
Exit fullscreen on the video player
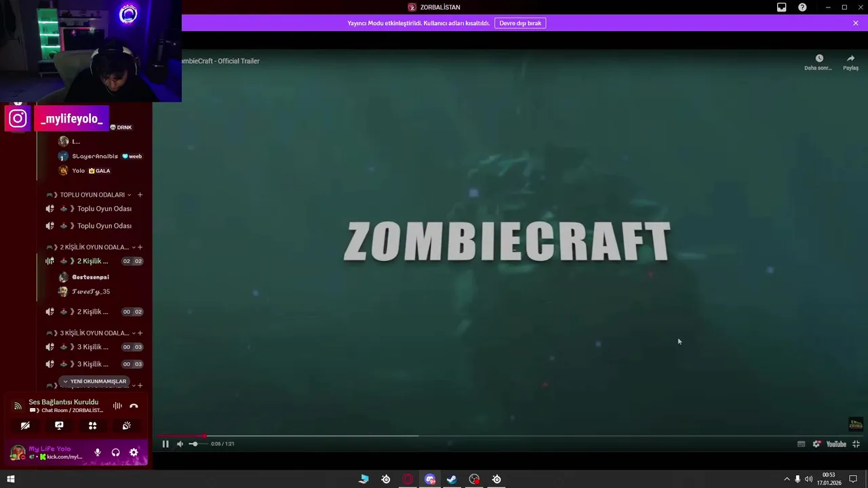pos(856,444)
